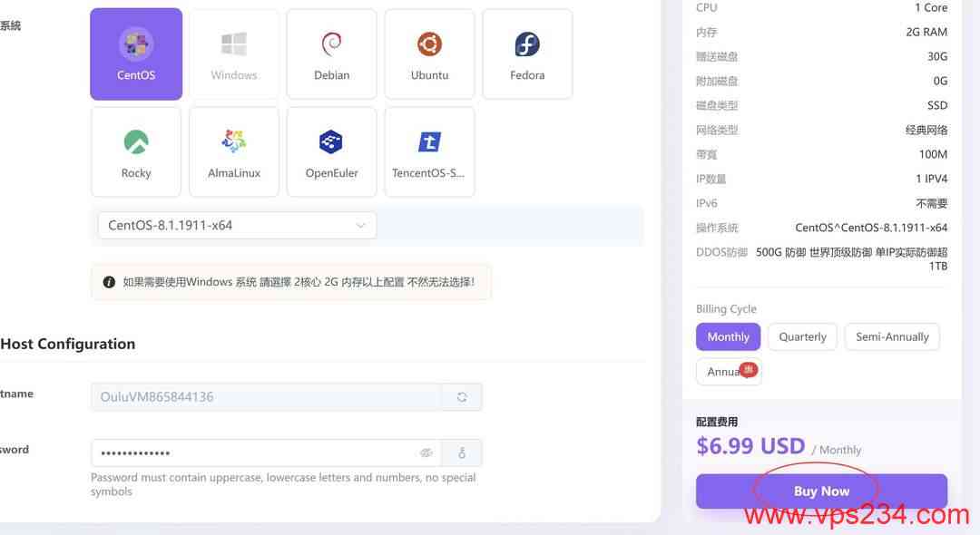This screenshot has width=980, height=535.
Task: Regenerate hostname with the refresh icon
Action: click(x=462, y=397)
